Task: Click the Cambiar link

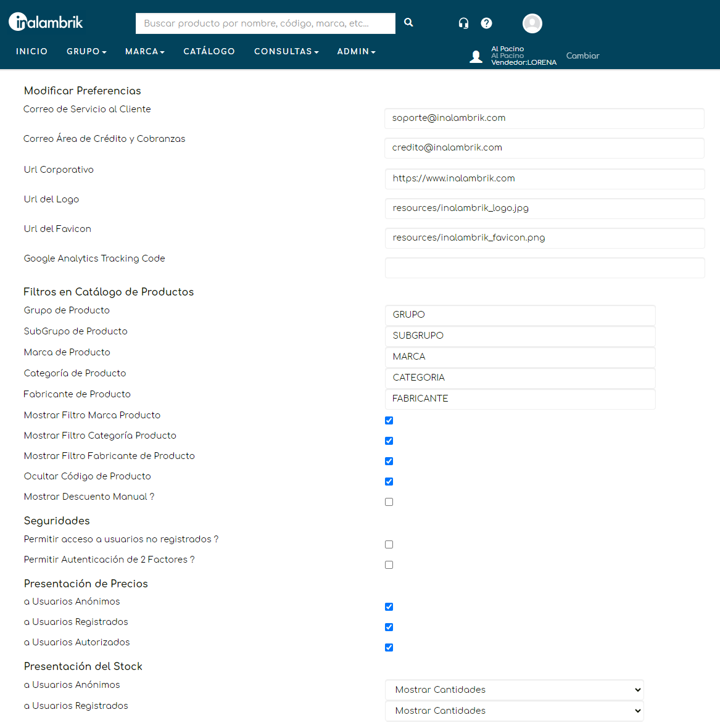Action: 582,56
